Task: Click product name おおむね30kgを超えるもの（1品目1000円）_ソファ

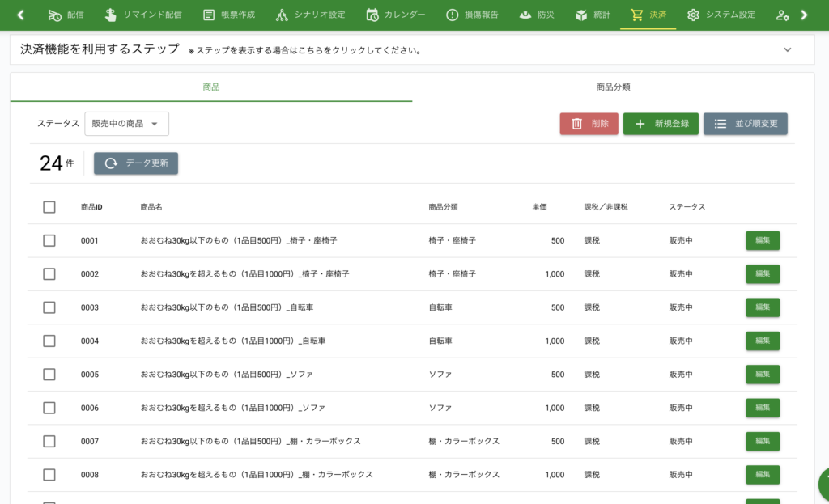Action: click(x=232, y=408)
